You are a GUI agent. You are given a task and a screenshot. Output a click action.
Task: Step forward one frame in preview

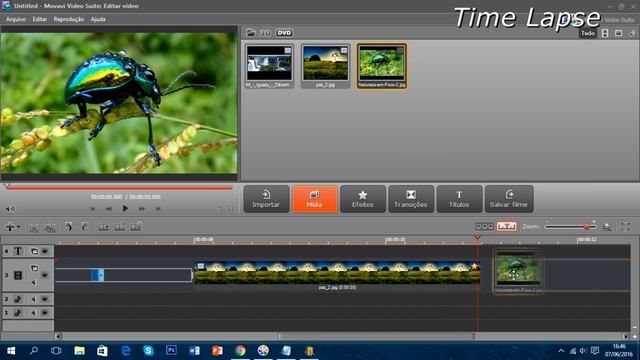point(142,209)
